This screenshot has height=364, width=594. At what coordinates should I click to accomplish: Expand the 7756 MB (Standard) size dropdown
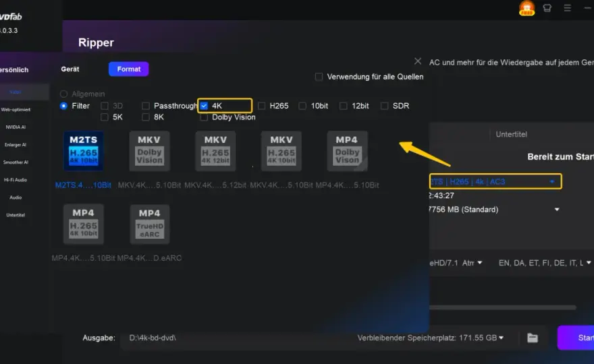coord(557,209)
